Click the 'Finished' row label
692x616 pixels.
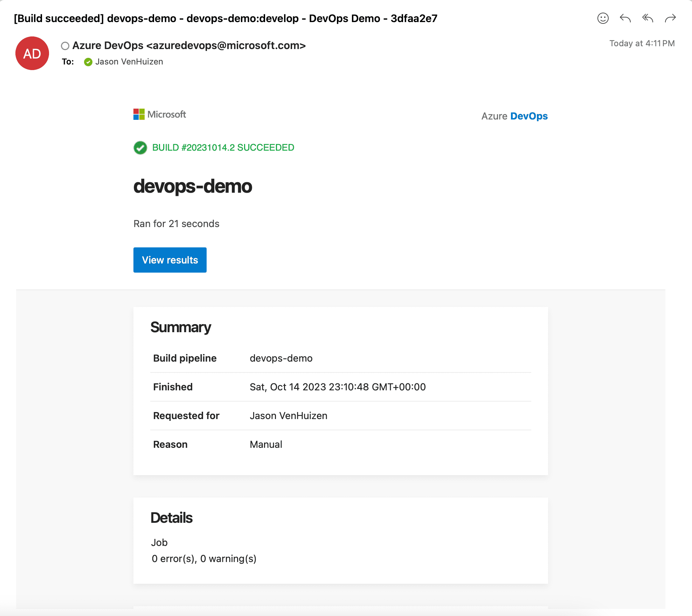click(x=173, y=387)
